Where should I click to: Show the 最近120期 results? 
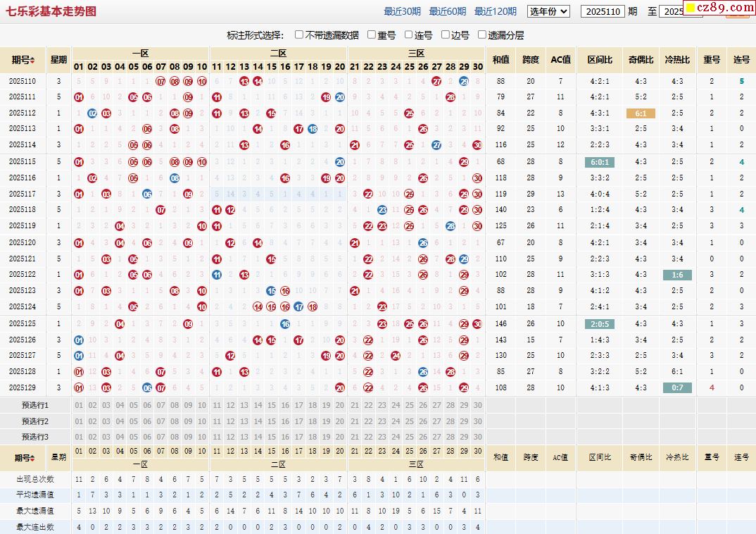coord(495,11)
